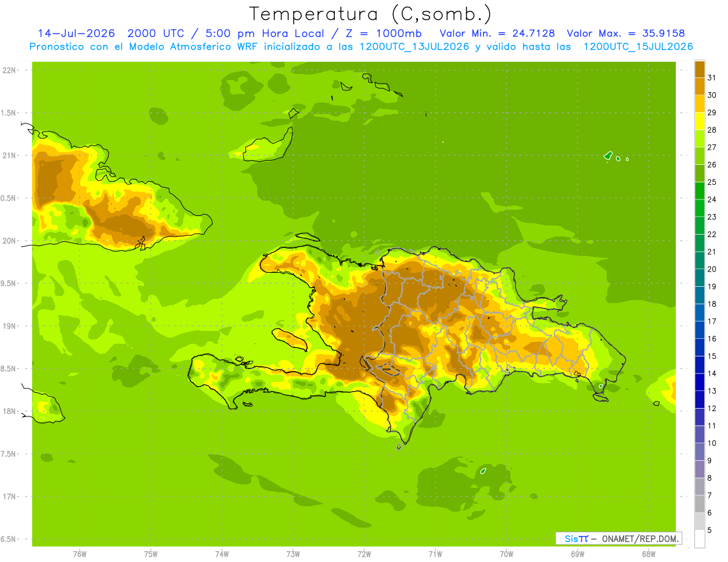728x562 pixels.
Task: Click colorbar label '9'
Action: coord(709,461)
